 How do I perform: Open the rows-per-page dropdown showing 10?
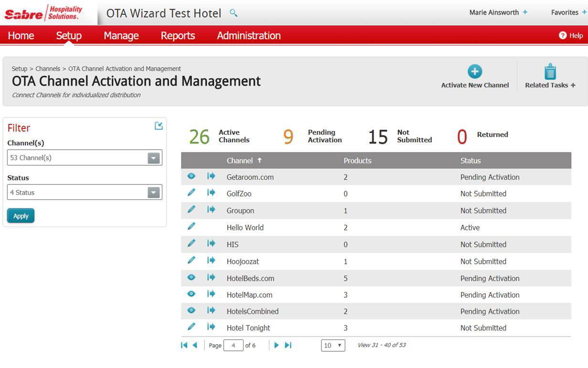click(x=333, y=346)
